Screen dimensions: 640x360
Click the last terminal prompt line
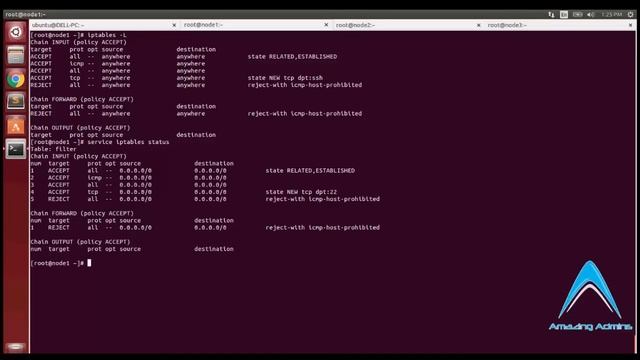coord(60,263)
